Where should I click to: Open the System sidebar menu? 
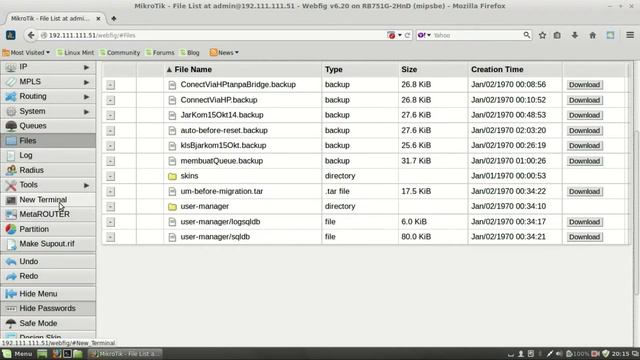pyautogui.click(x=48, y=111)
